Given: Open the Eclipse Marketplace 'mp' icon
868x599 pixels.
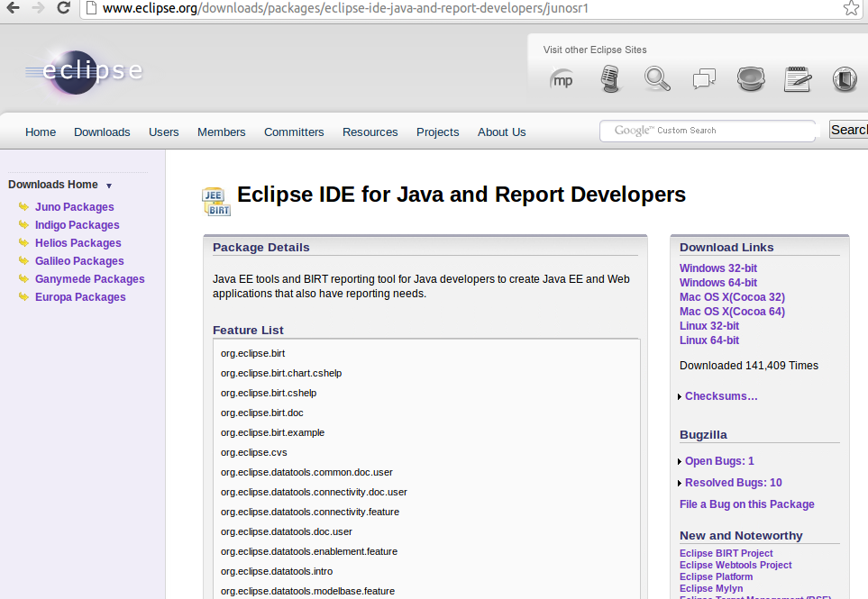Looking at the screenshot, I should (x=562, y=79).
